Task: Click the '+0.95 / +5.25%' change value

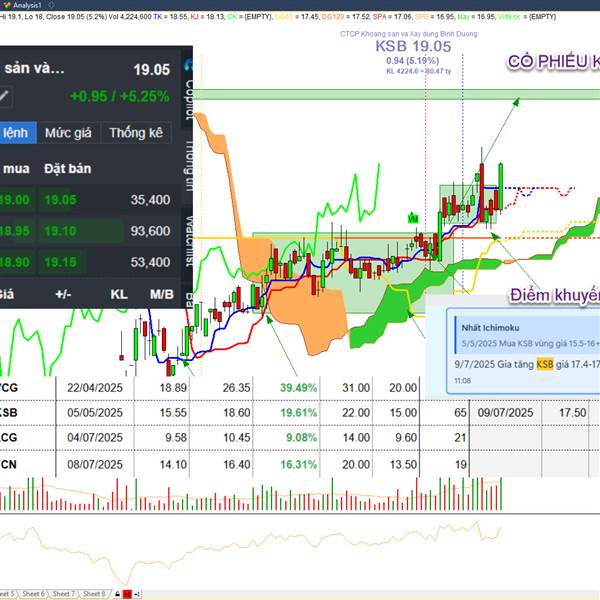Action: pyautogui.click(x=120, y=96)
